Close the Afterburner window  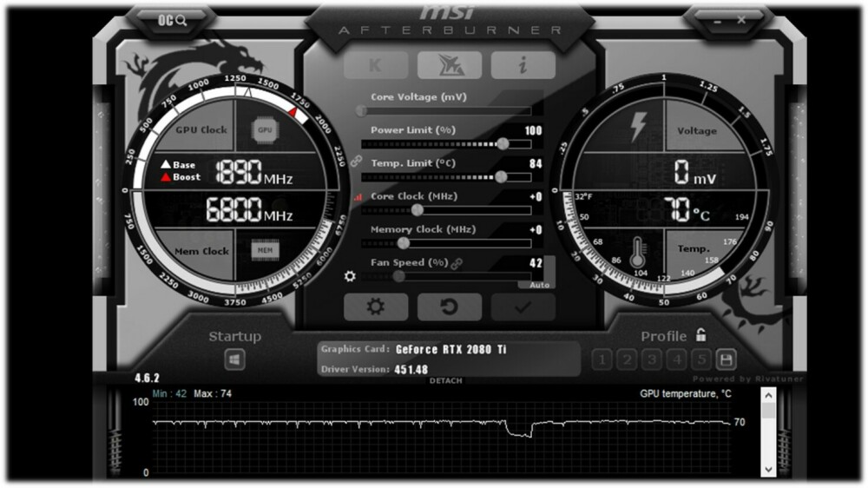[741, 20]
